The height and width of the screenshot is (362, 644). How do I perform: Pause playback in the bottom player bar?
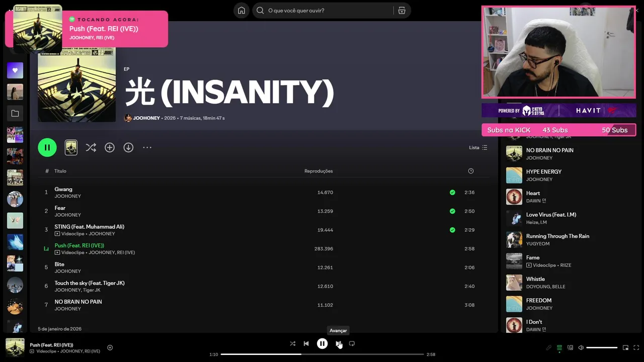coord(322,344)
